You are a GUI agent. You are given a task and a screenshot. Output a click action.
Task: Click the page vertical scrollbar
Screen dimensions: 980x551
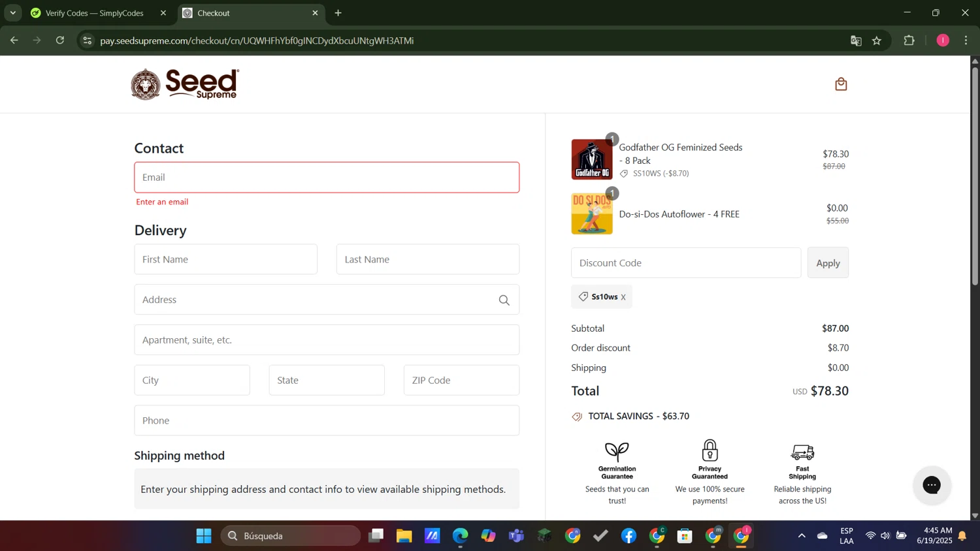975,176
